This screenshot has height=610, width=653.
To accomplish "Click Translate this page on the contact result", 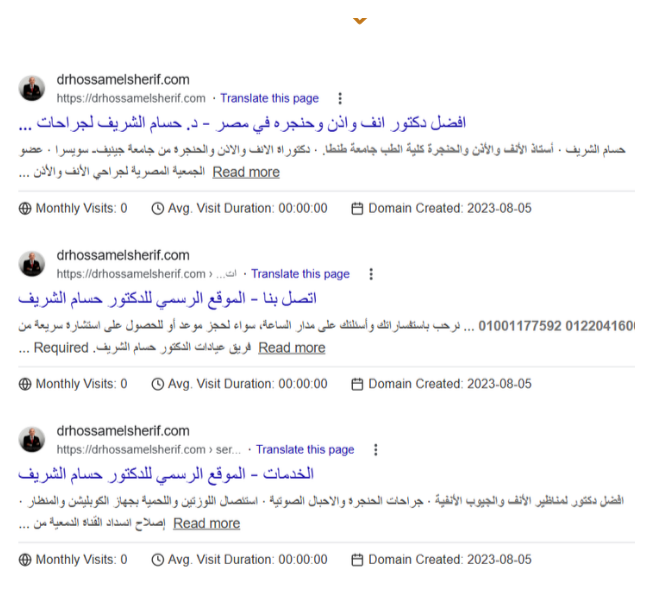I will tap(300, 274).
